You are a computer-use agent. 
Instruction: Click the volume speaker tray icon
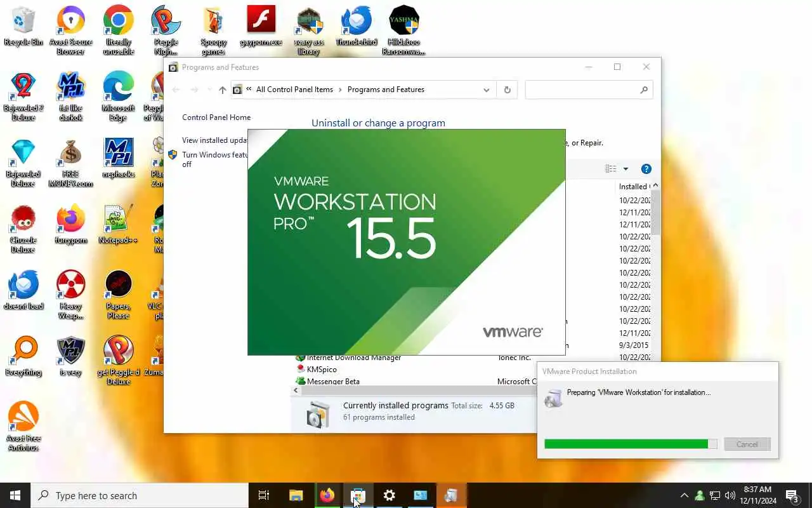coord(730,495)
